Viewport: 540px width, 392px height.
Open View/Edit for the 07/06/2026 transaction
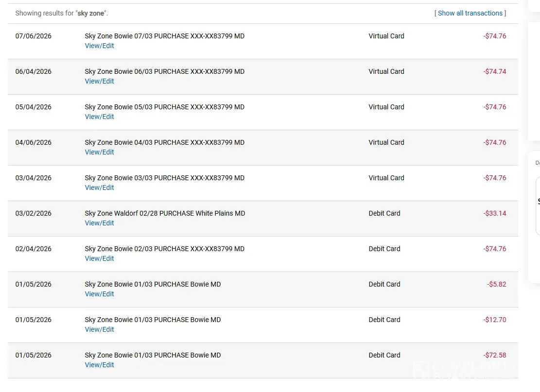[99, 46]
